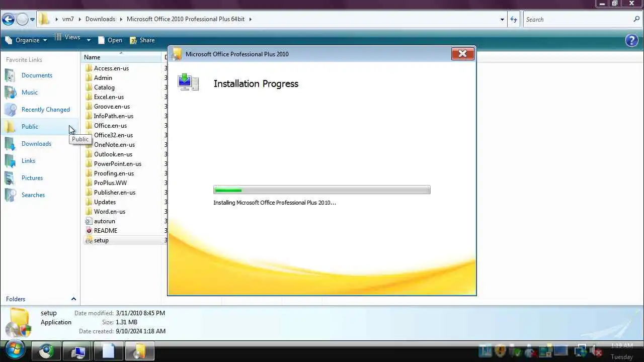Click the muted volume tray icon
Screen dimensions: 644x362
595,351
